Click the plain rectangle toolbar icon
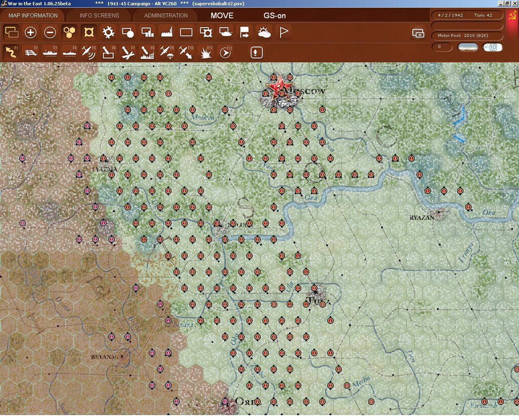 click(186, 32)
